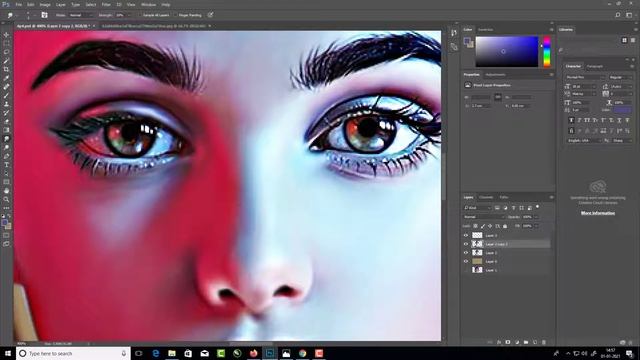
Task: Hide the selected Layer 2 copy 2
Action: 466,244
